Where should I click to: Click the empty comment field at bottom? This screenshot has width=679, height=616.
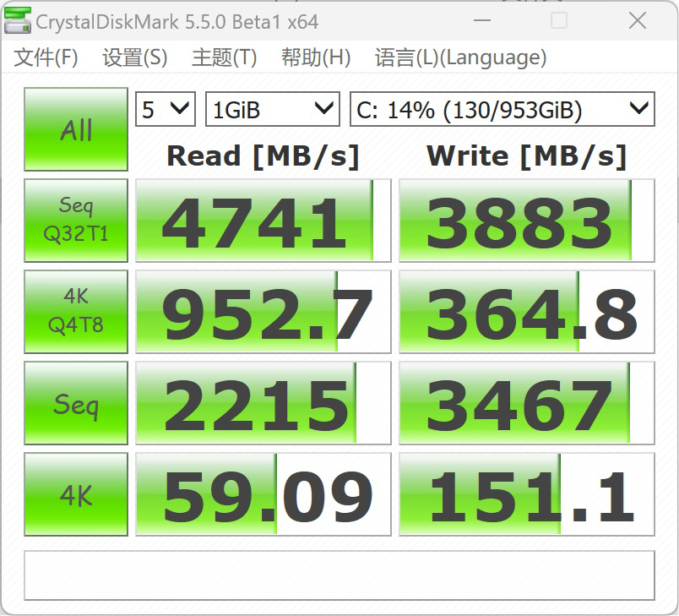(x=339, y=575)
